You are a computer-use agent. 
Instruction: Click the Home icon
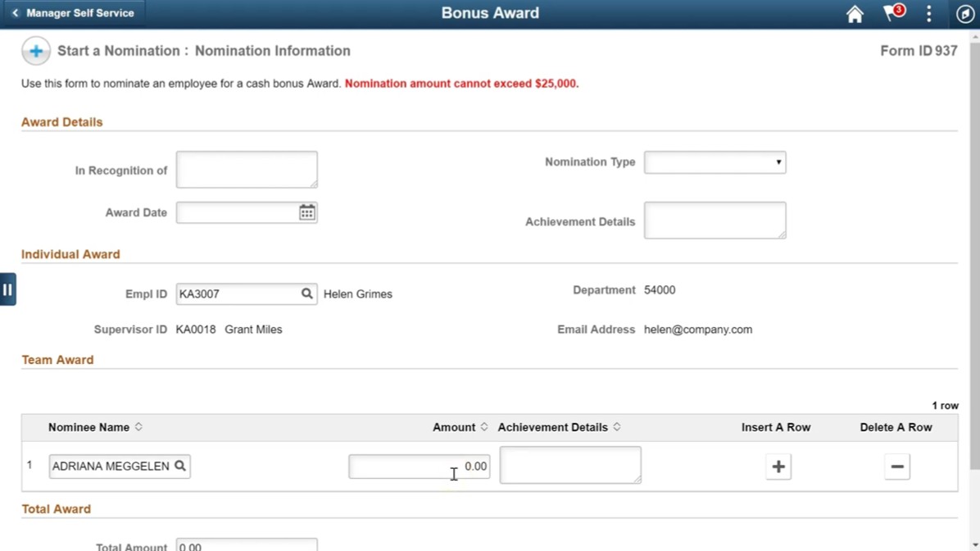(855, 14)
